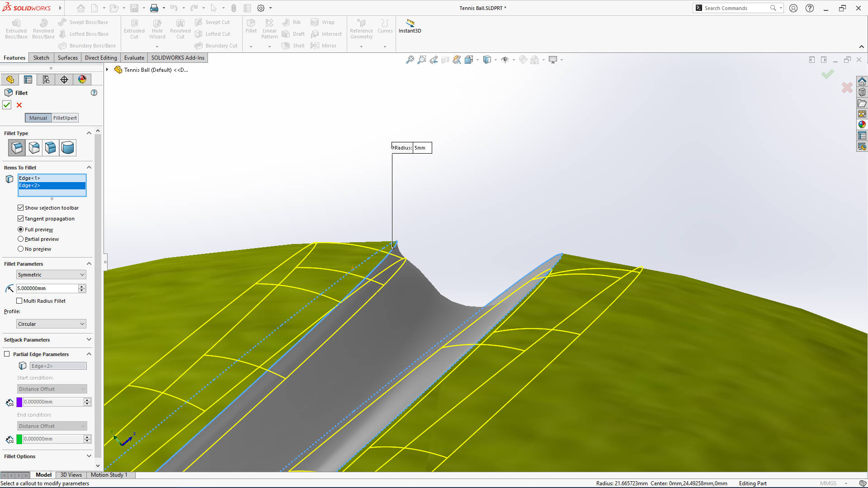The width and height of the screenshot is (868, 488).
Task: Enable Multi Radius Fillet checkbox
Action: click(x=19, y=301)
